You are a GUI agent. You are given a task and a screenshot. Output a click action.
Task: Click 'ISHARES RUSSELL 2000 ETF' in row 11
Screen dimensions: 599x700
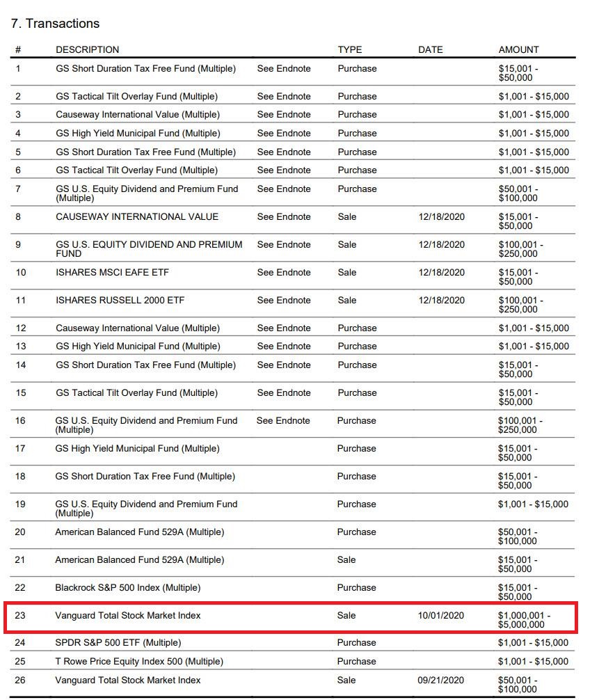(120, 300)
